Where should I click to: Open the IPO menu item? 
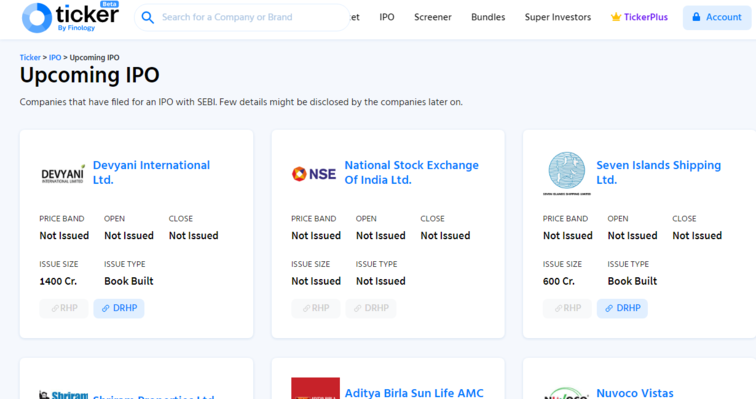click(387, 17)
